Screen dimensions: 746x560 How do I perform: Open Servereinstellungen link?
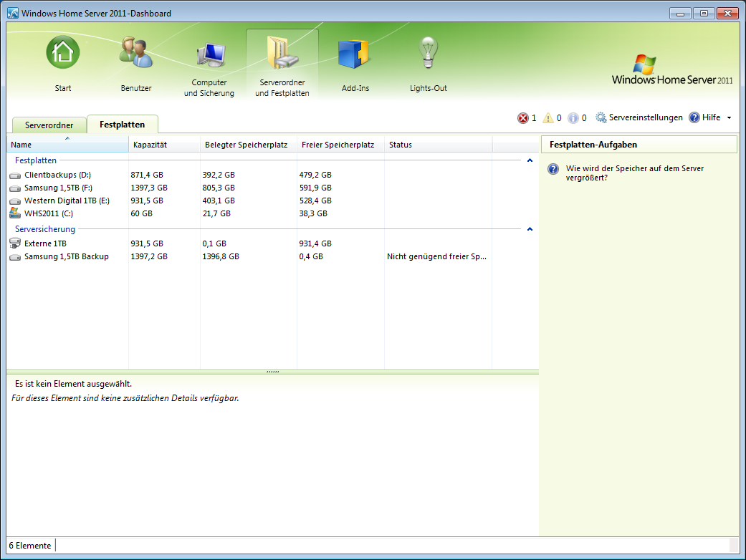click(646, 117)
